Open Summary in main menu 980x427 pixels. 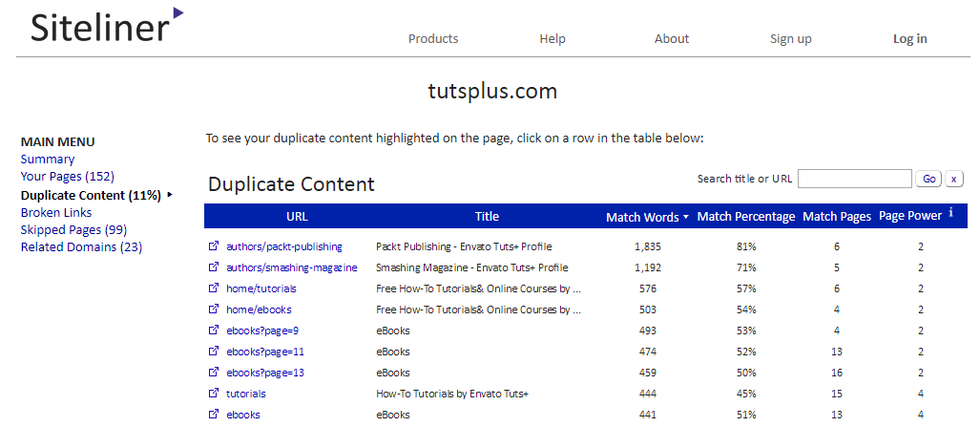point(48,159)
